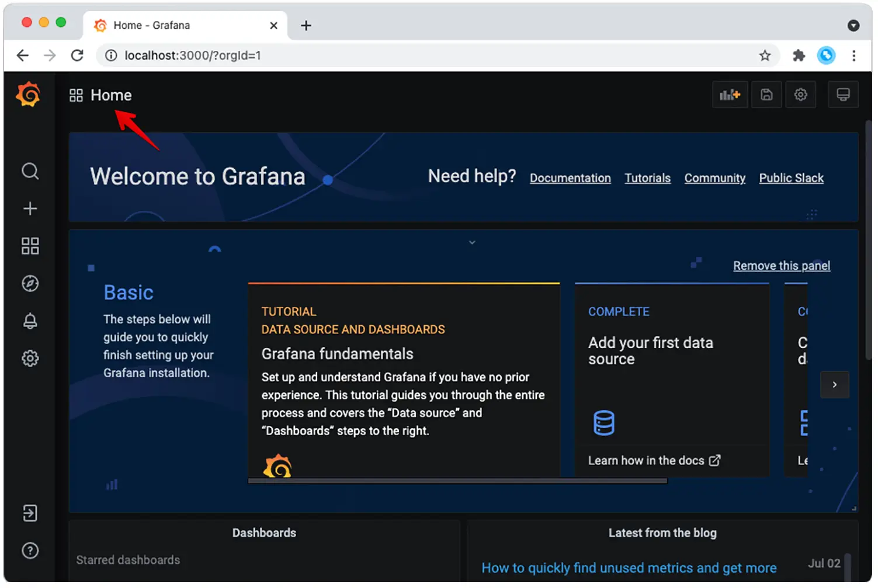Expand the panel chevron above the Basic section

[x=472, y=242]
